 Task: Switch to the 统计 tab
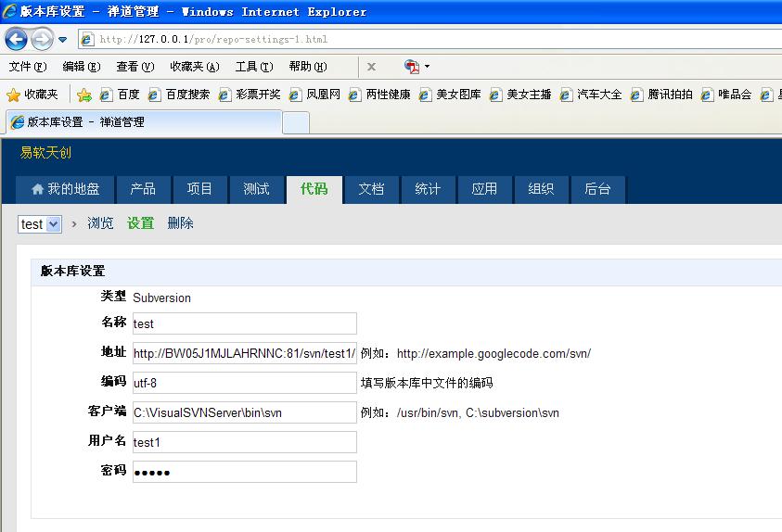[x=428, y=189]
